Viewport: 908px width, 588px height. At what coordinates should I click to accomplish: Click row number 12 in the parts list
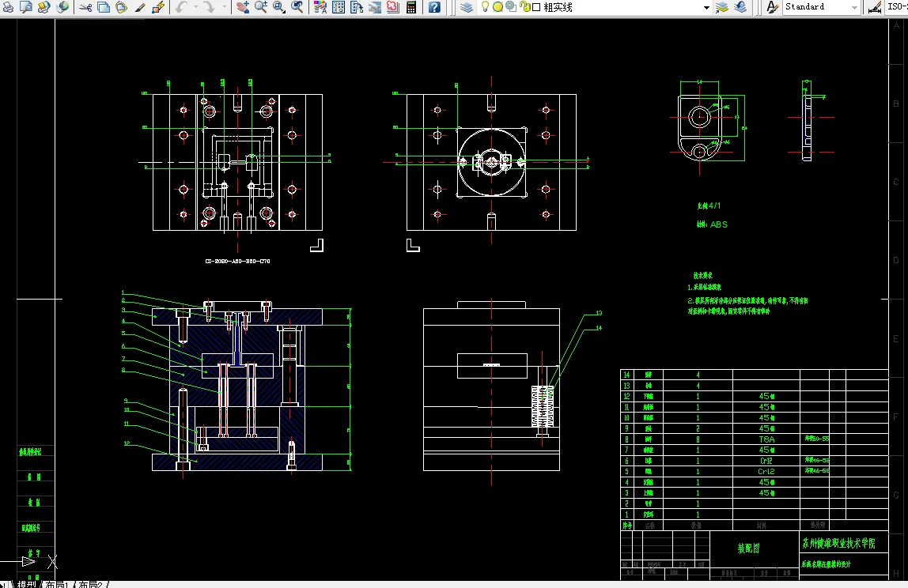pyautogui.click(x=626, y=396)
